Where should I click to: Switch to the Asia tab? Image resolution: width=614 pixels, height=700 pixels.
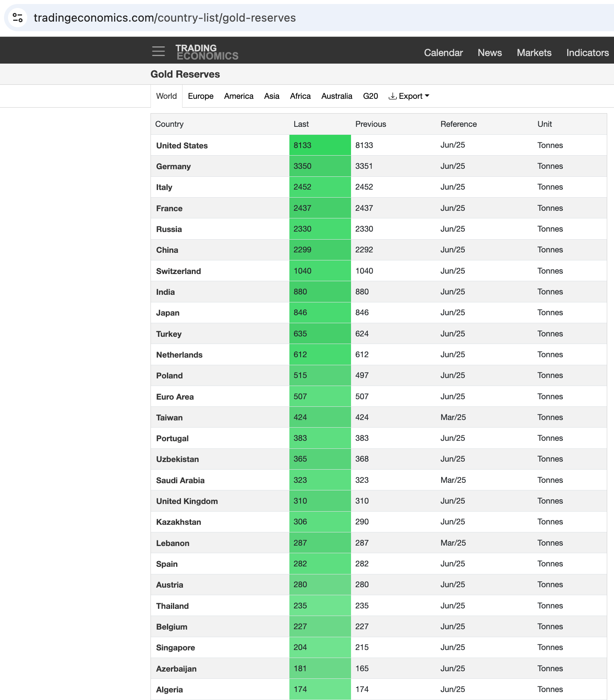tap(272, 96)
